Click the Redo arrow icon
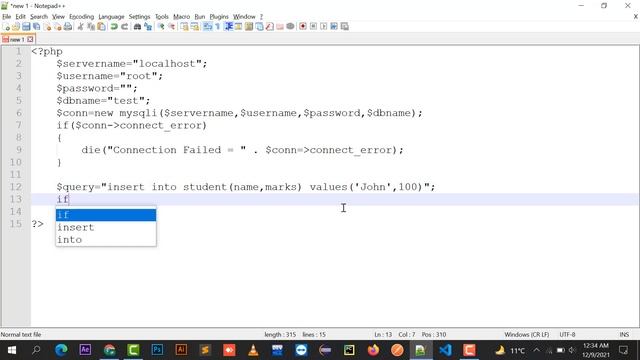 coord(124,27)
